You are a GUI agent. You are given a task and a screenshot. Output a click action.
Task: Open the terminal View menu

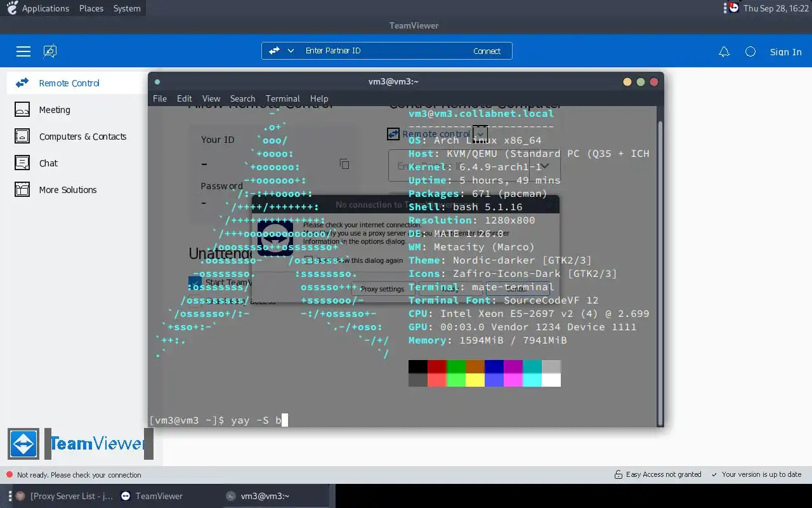(211, 98)
